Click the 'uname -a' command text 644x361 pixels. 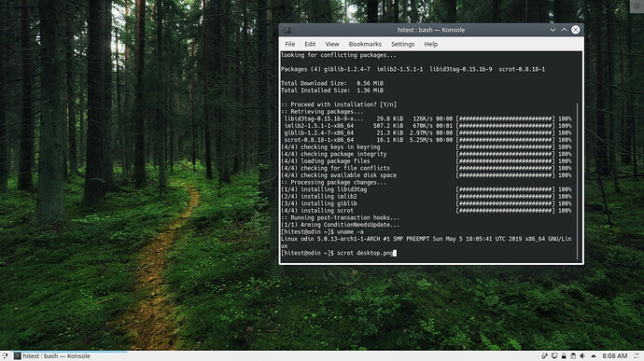(350, 231)
